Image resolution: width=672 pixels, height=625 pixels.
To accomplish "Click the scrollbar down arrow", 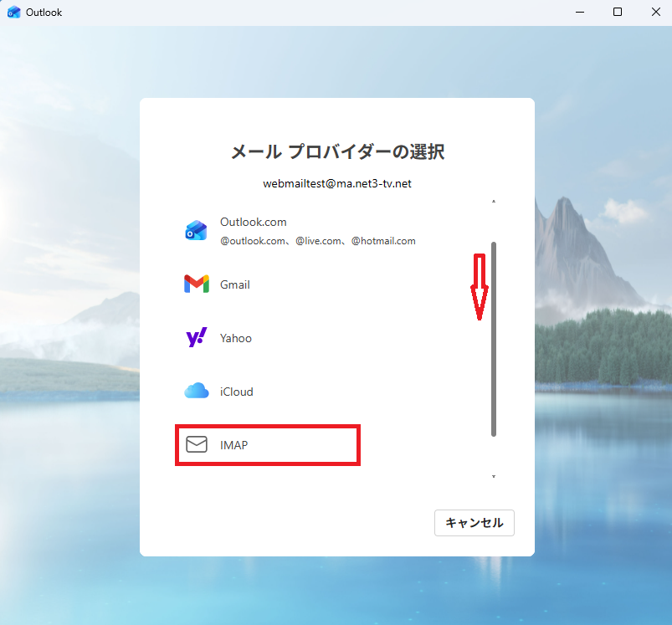I will tap(494, 476).
